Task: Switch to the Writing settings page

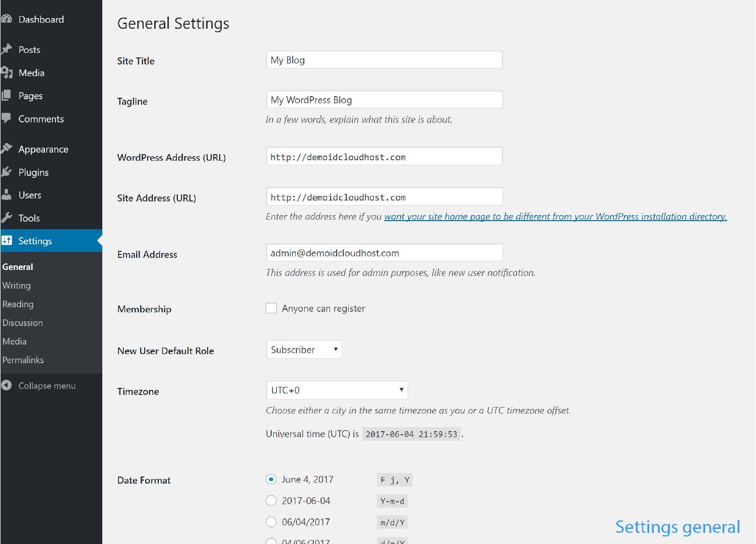Action: click(17, 285)
